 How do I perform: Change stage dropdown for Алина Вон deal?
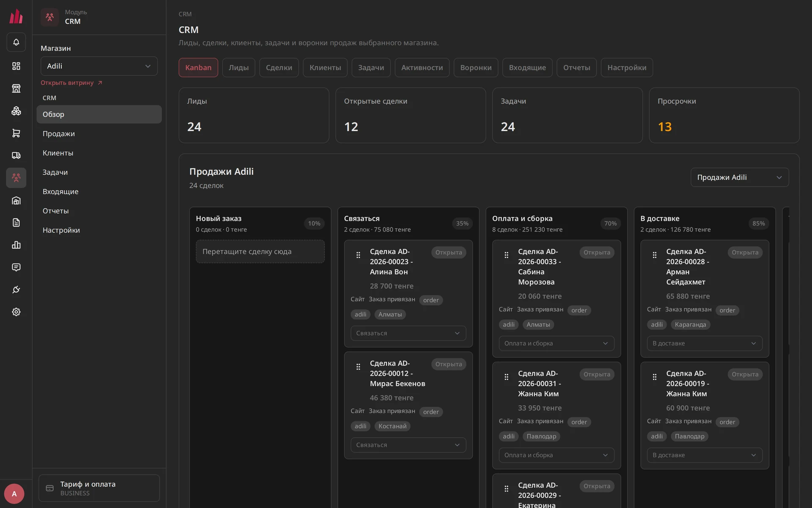408,333
